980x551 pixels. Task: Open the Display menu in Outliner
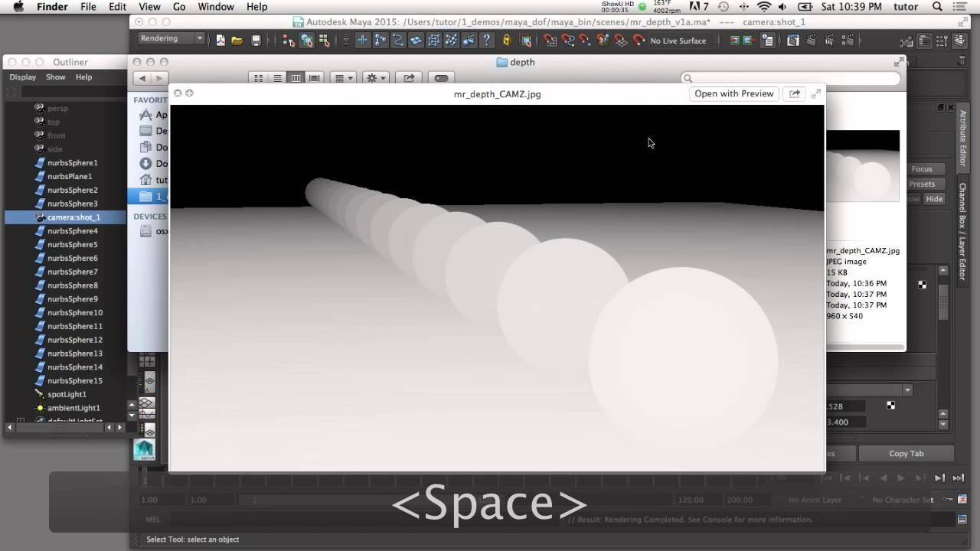(23, 77)
